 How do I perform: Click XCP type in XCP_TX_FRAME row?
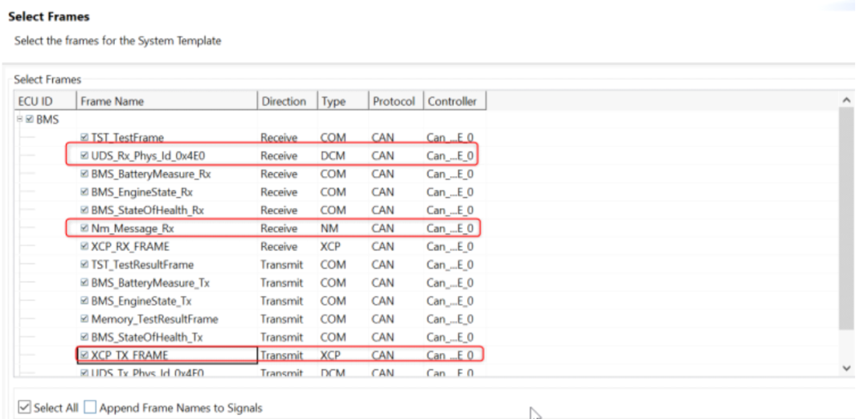331,355
